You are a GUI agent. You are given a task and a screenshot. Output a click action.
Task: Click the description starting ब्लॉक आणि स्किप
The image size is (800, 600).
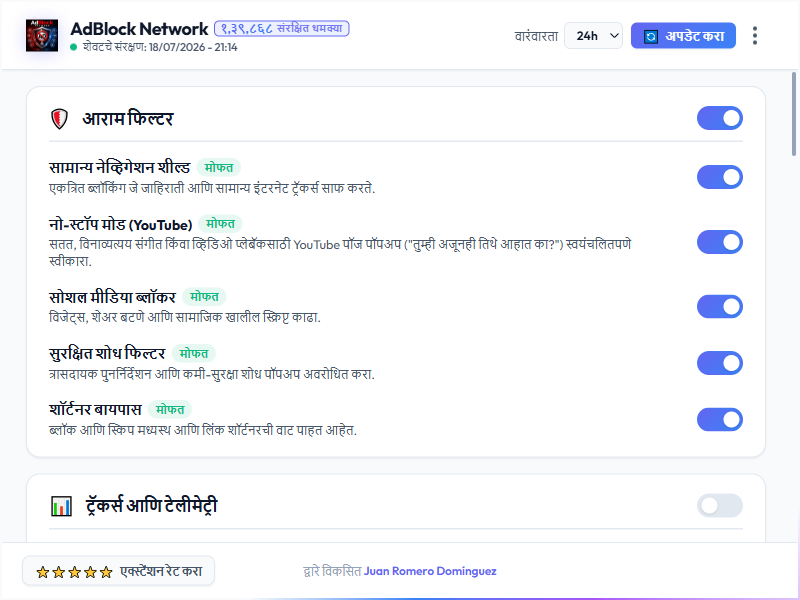[203, 430]
